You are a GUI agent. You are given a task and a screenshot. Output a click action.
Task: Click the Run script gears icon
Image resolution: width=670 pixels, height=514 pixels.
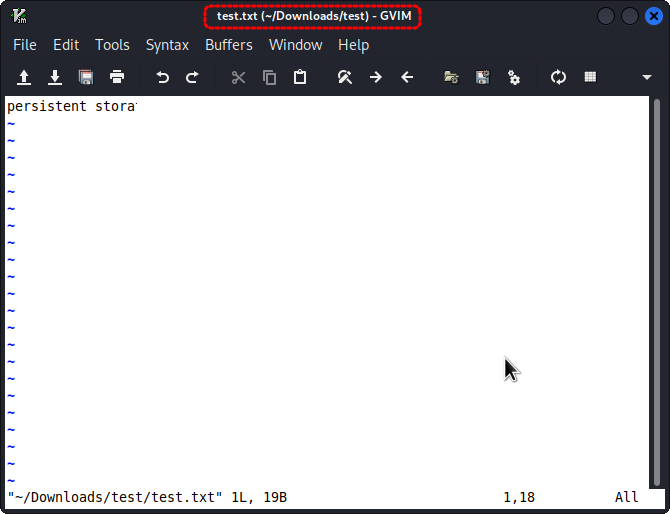(514, 77)
